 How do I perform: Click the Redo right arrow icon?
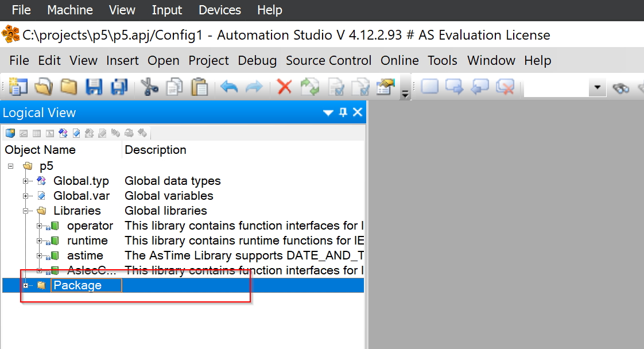[x=254, y=87]
